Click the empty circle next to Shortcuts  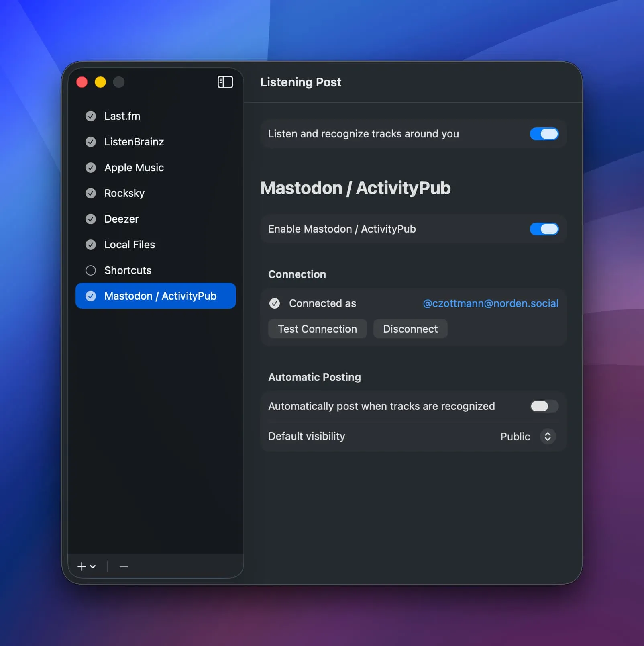tap(91, 270)
